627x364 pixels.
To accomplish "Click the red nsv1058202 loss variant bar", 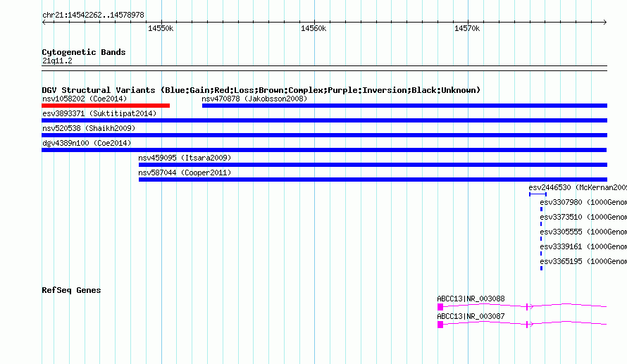I will point(106,106).
